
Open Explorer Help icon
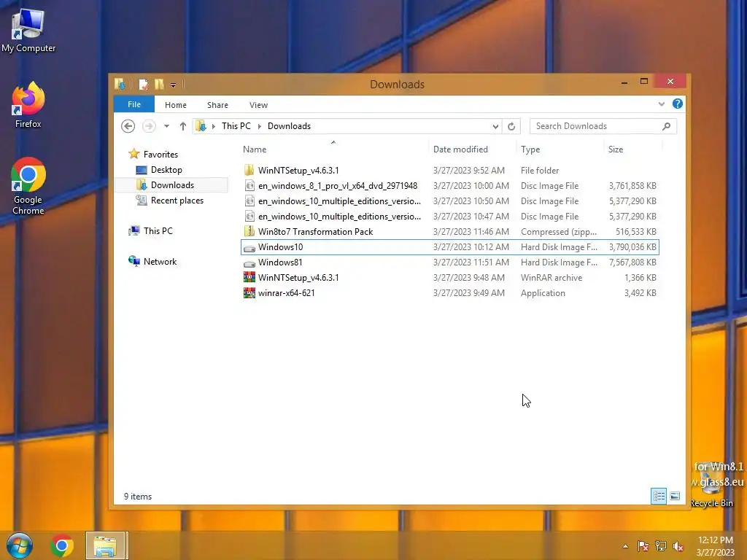coord(677,104)
